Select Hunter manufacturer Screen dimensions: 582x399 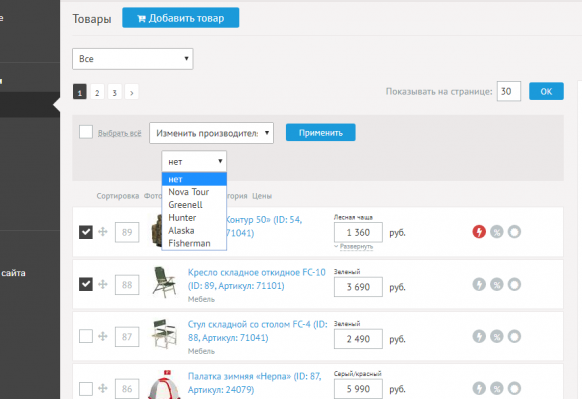point(194,218)
